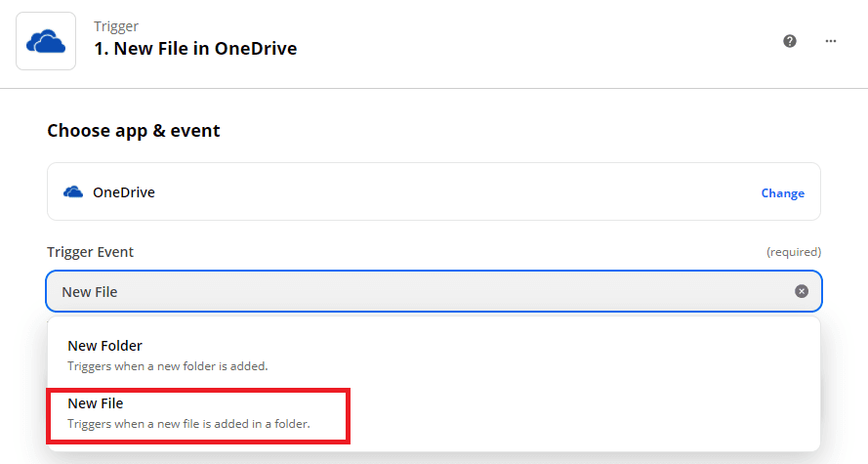Click the small OneDrive cloud icon beside the app name
The image size is (868, 464).
(x=72, y=192)
